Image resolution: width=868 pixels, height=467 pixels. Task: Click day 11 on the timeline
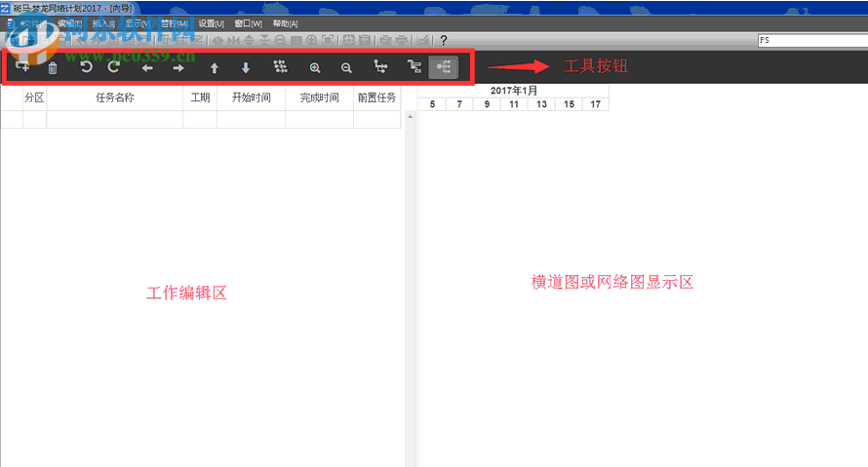[x=514, y=104]
